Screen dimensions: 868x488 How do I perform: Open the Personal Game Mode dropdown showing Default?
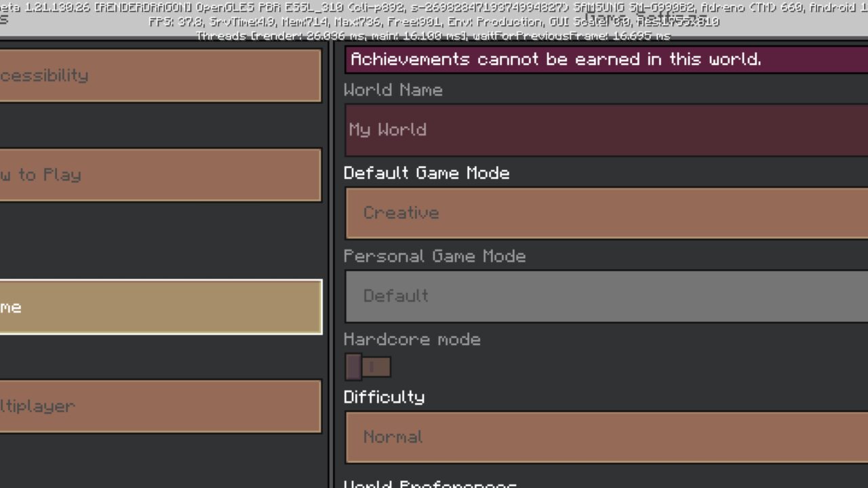pos(606,296)
